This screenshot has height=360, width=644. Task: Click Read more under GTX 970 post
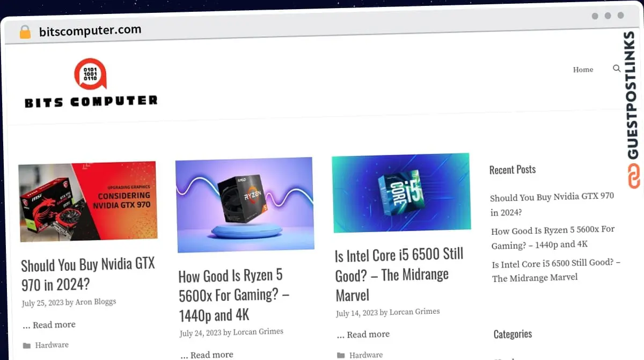point(54,325)
